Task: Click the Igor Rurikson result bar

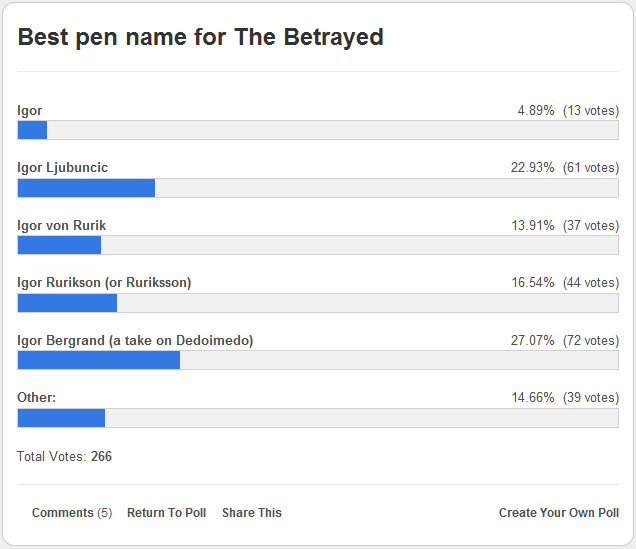Action: [x=318, y=303]
